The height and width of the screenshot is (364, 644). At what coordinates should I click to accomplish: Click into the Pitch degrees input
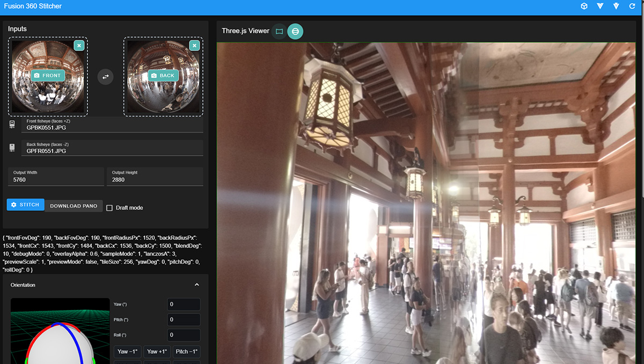[184, 319]
